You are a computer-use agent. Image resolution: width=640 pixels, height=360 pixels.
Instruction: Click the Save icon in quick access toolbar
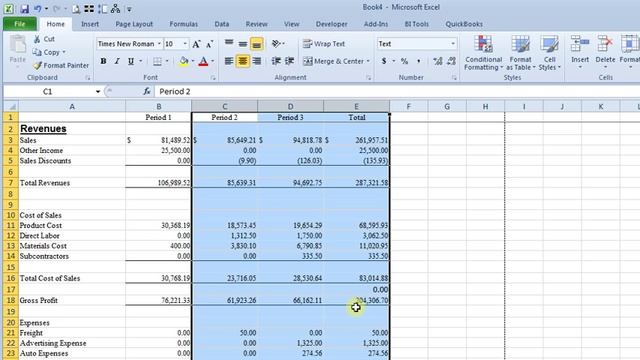(24, 8)
